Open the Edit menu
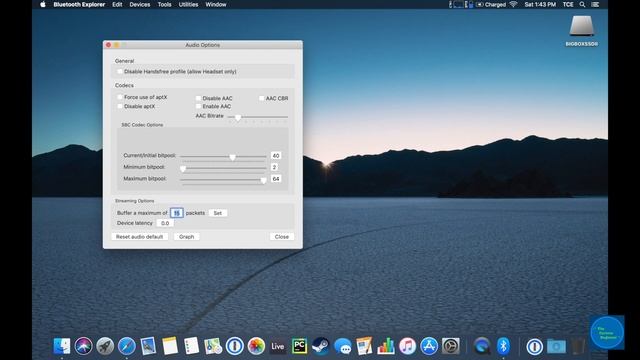The height and width of the screenshot is (360, 640). point(117,4)
